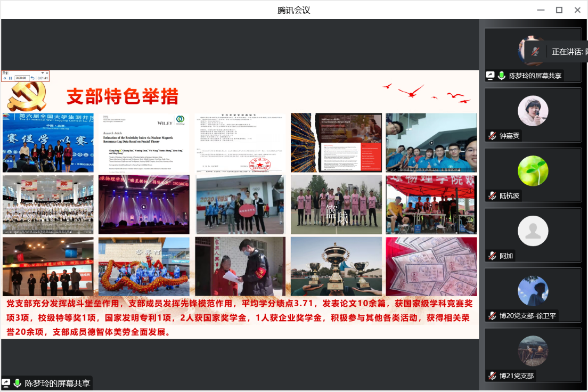
Task: Select 钟嘉雯's avatar in participant list
Action: [533, 111]
